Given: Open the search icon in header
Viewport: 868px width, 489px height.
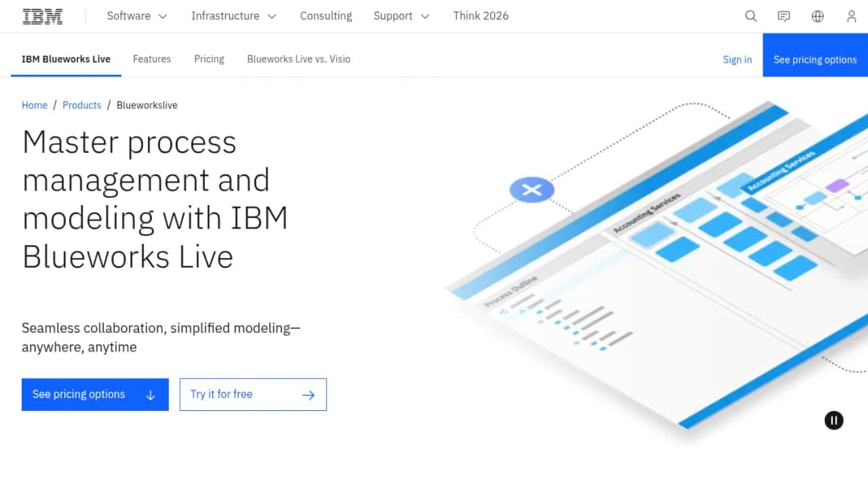Looking at the screenshot, I should pyautogui.click(x=751, y=16).
